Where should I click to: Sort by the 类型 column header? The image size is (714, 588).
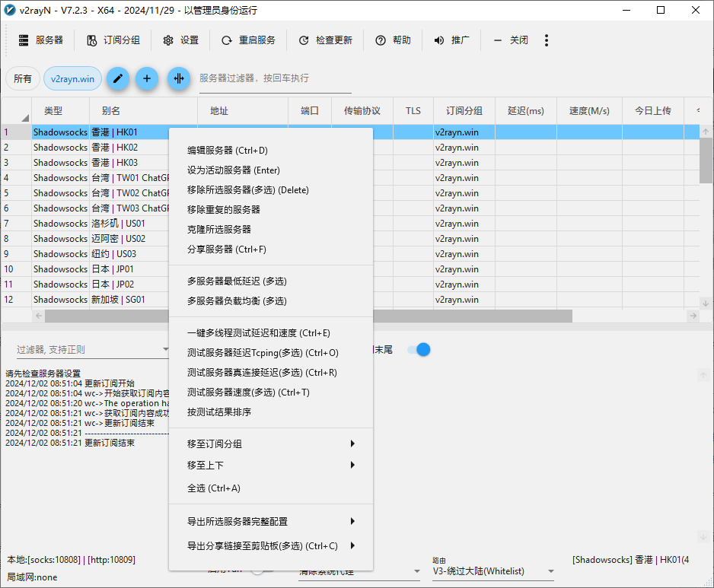point(61,110)
